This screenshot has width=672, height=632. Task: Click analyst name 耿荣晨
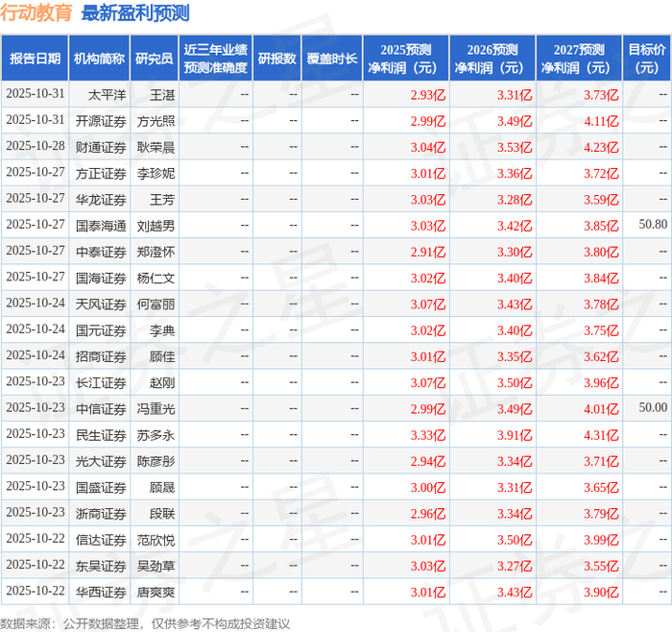point(156,147)
